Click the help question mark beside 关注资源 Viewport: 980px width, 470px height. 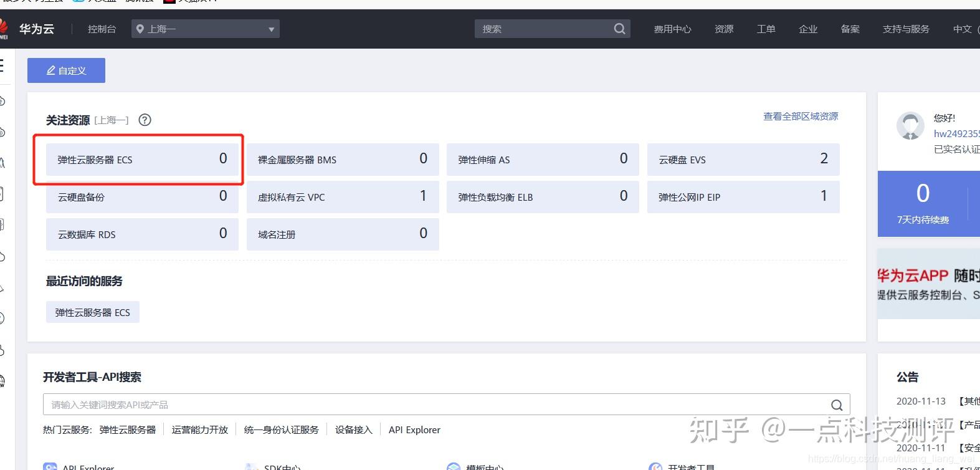click(145, 120)
